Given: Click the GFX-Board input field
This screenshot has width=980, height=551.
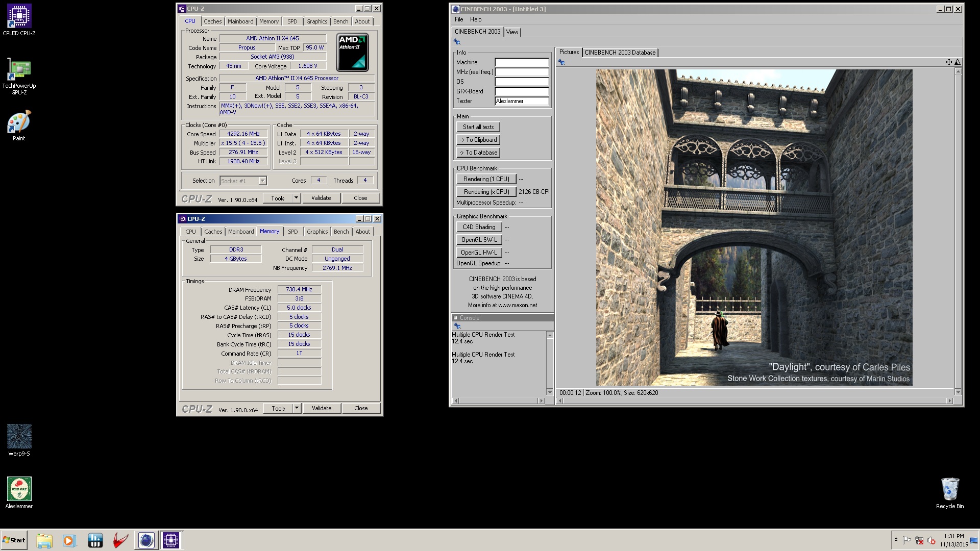Looking at the screenshot, I should (522, 91).
